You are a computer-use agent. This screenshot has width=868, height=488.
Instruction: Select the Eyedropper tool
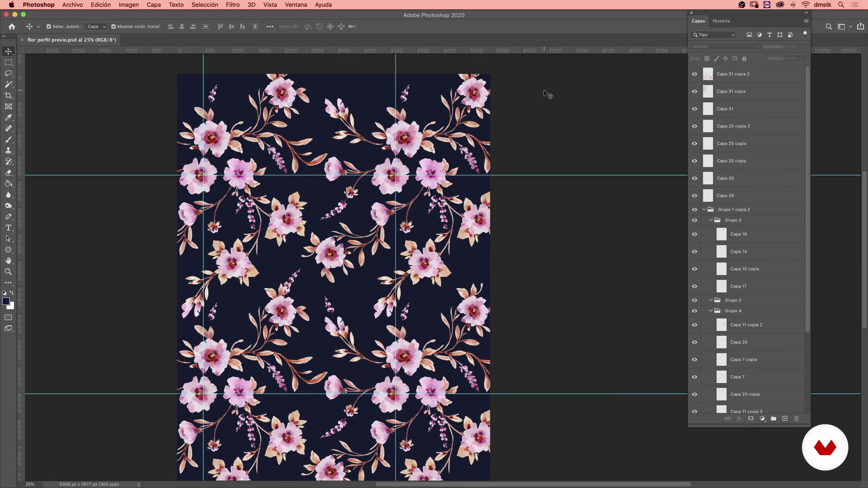pos(8,117)
